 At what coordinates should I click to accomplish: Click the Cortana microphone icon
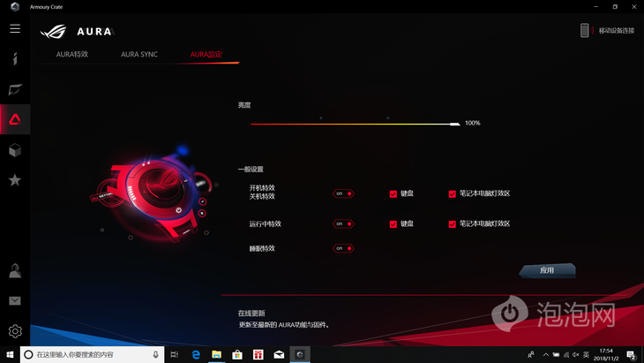point(155,354)
